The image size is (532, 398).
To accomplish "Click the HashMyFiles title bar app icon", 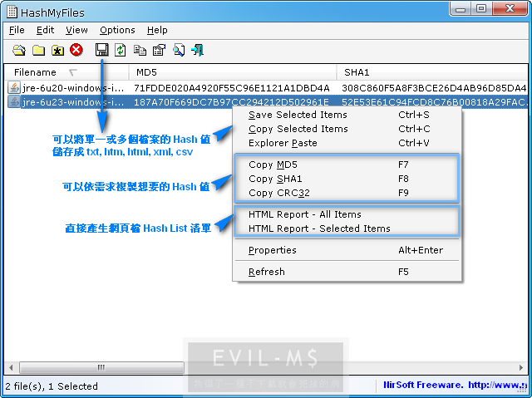I will pos(12,12).
